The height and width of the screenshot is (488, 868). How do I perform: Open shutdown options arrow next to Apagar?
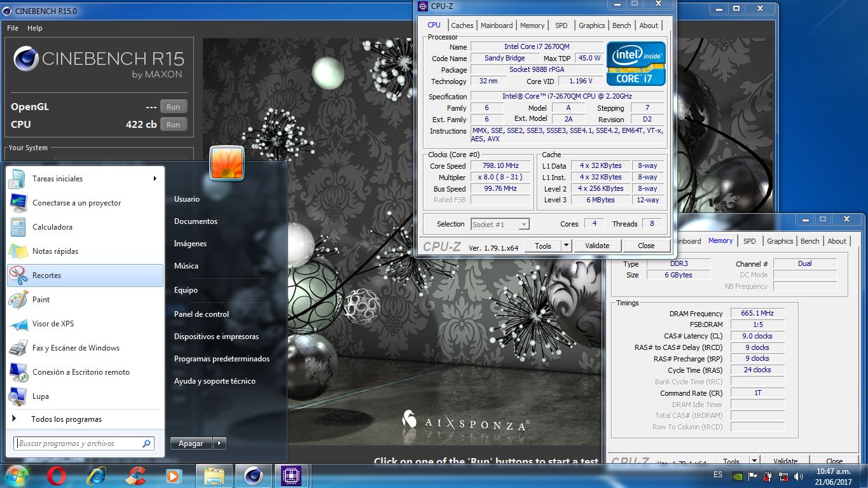(219, 443)
